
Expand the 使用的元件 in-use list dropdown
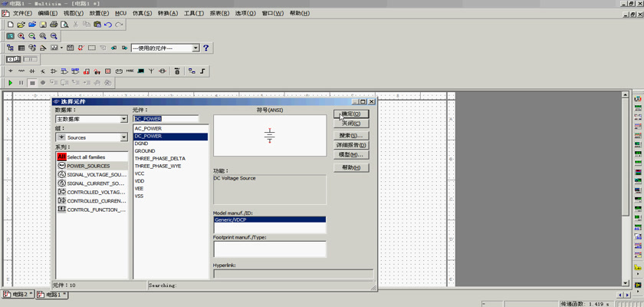[195, 48]
